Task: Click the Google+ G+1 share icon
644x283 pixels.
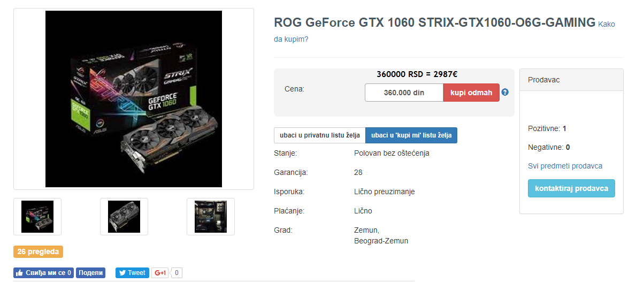Action: pyautogui.click(x=160, y=273)
